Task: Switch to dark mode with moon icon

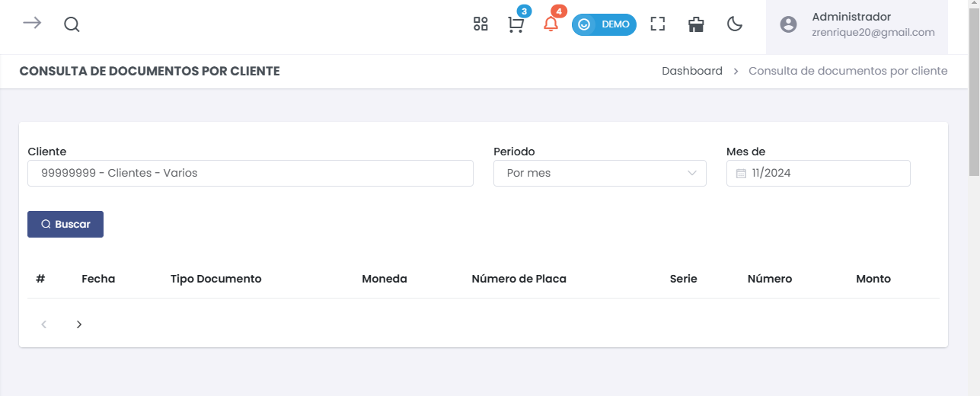Action: click(x=735, y=24)
